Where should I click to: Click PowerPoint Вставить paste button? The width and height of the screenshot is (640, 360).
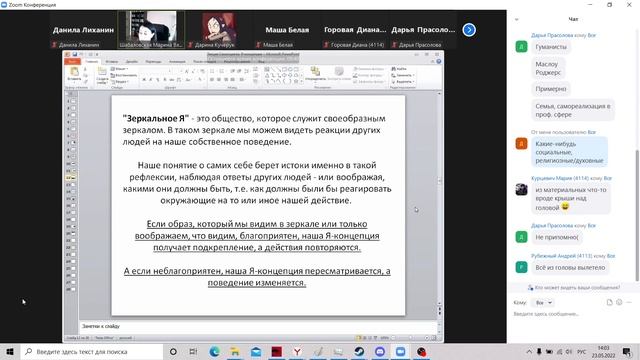(74, 73)
